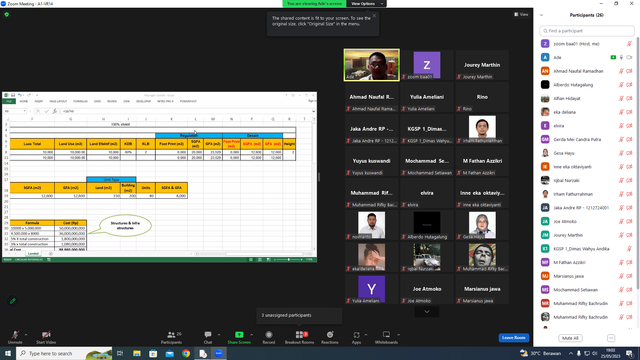Click PAGE LAYOUT tab in shared Excel

58,101
